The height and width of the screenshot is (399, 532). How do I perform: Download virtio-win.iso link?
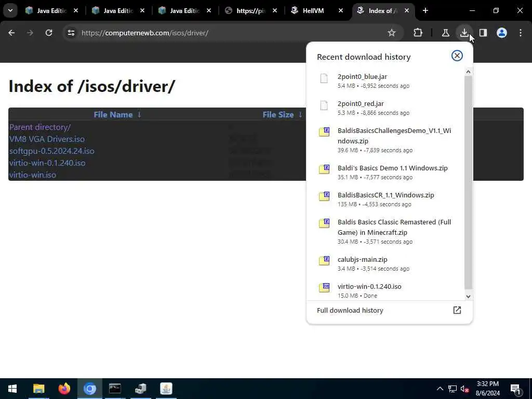(33, 175)
